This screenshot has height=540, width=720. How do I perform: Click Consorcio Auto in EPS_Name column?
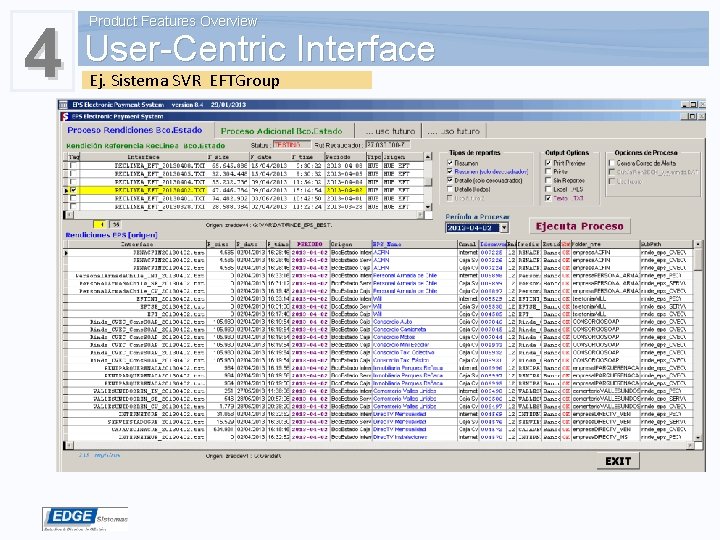(x=393, y=322)
